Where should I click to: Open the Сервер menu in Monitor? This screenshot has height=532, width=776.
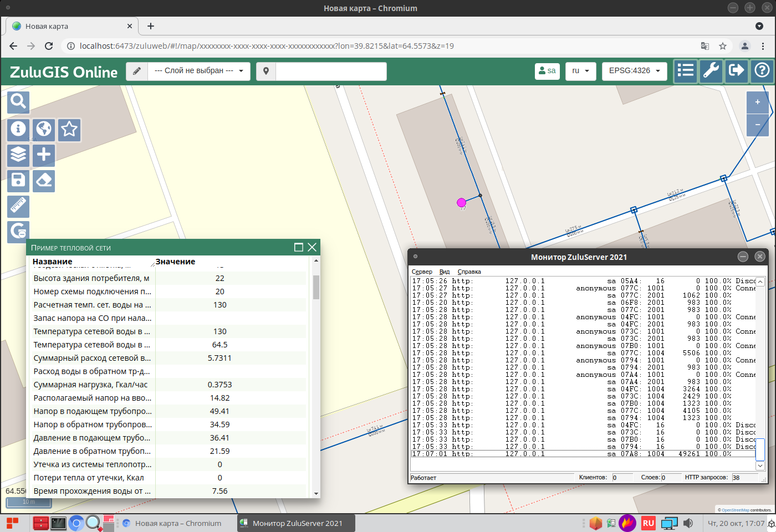(x=422, y=272)
